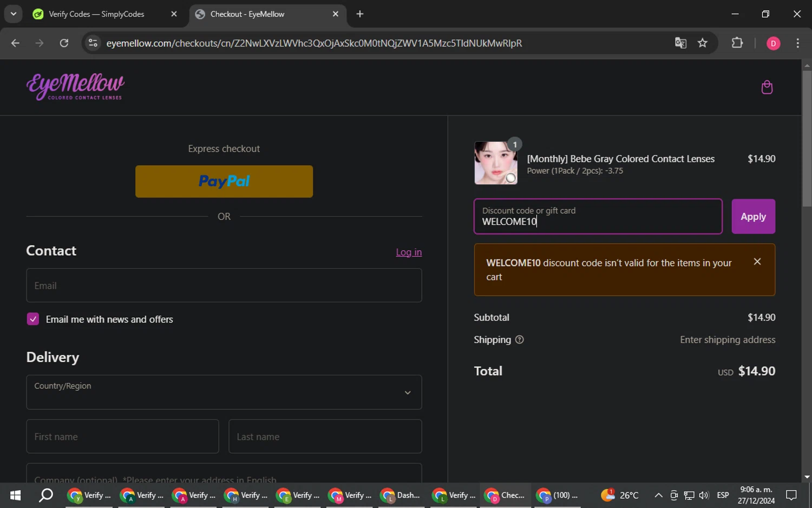Screen dimensions: 812x508
Task: Expand the Country/Region dropdown
Action: 224,392
